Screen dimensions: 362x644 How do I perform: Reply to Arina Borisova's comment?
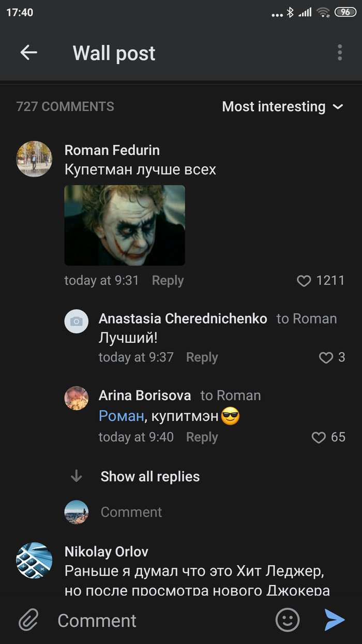point(202,437)
